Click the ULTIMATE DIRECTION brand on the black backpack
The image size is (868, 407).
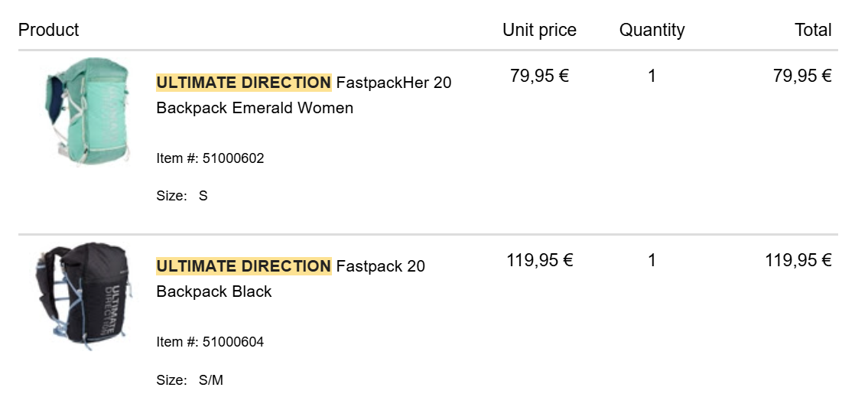tap(243, 266)
